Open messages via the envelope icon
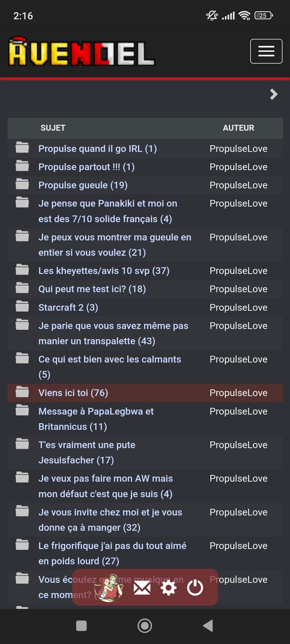This screenshot has width=290, height=644. click(142, 588)
